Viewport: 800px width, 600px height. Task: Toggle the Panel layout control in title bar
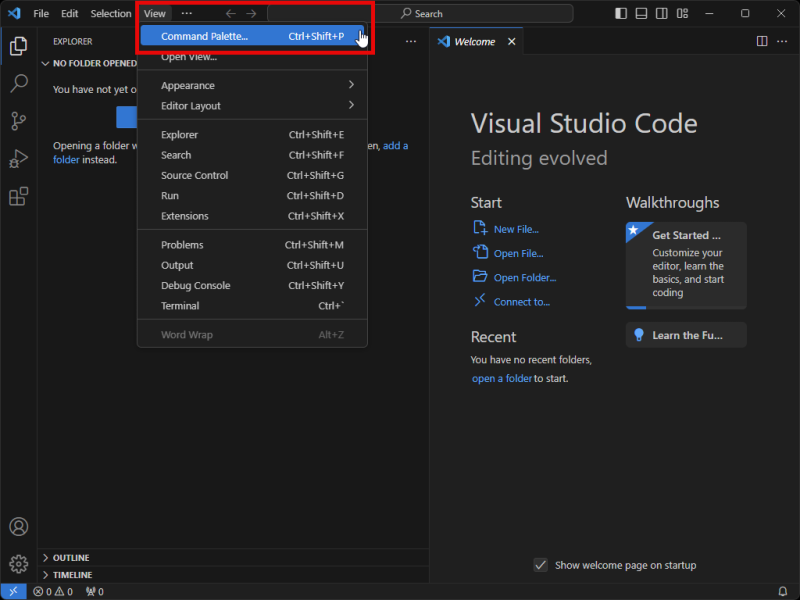(640, 13)
